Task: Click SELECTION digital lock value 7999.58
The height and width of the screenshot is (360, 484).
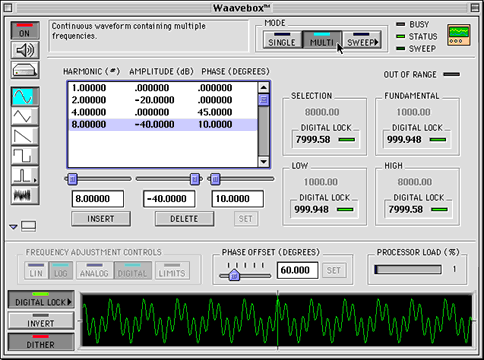Action: (x=313, y=140)
